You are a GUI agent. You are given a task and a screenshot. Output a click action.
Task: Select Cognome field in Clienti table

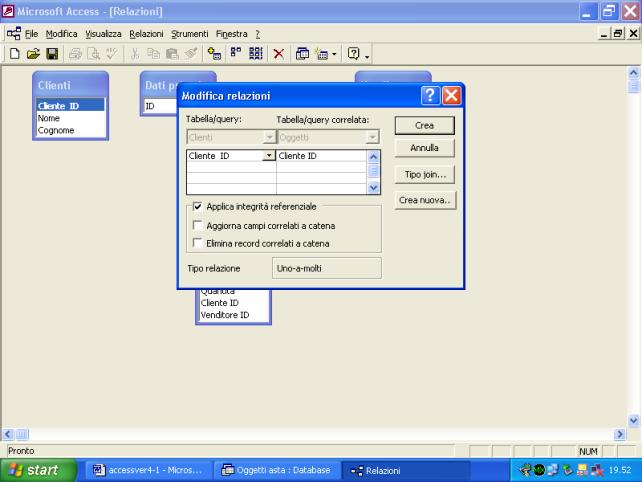[x=70, y=130]
